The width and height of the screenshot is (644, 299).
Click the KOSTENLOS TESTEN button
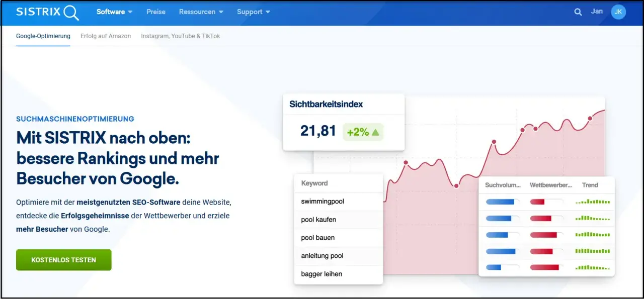pyautogui.click(x=64, y=260)
